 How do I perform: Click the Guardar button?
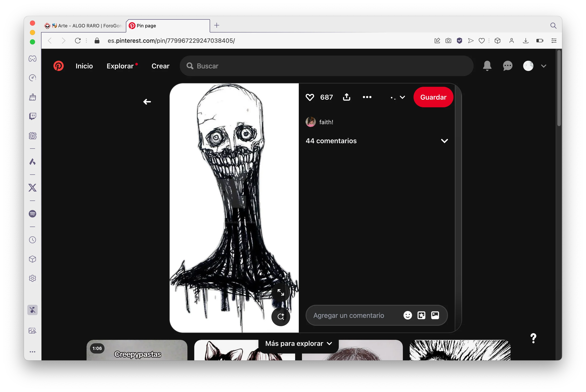tap(433, 97)
